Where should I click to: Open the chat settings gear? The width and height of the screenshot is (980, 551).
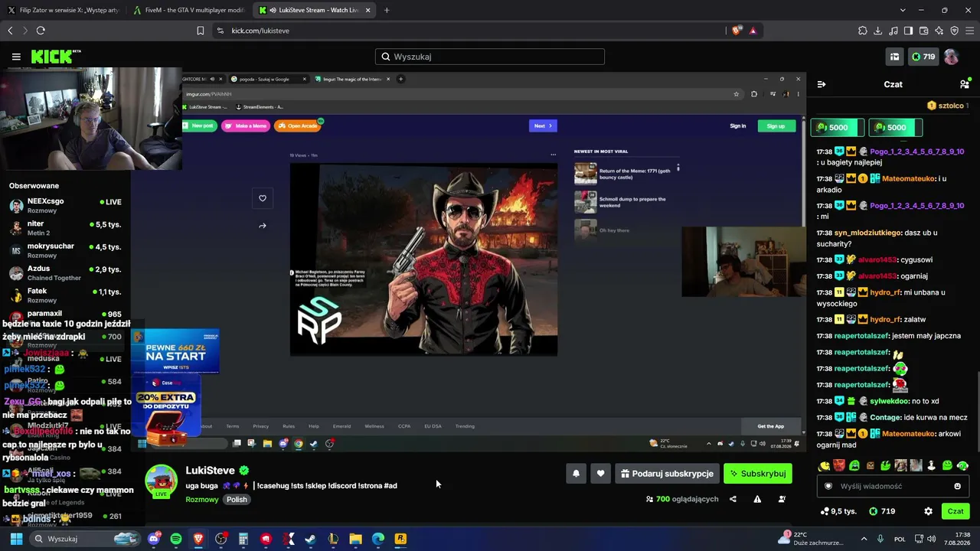pyautogui.click(x=928, y=511)
